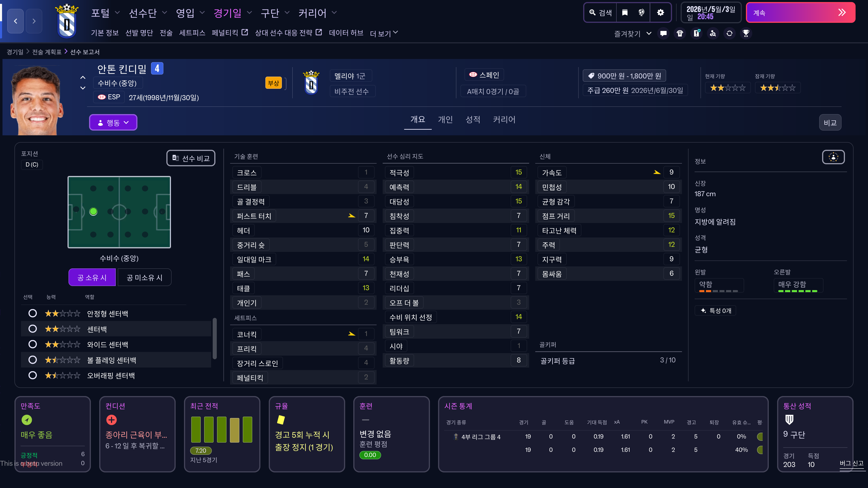Viewport: 868px width, 488px height.
Task: Expand the 행동 actions dropdown
Action: click(113, 123)
